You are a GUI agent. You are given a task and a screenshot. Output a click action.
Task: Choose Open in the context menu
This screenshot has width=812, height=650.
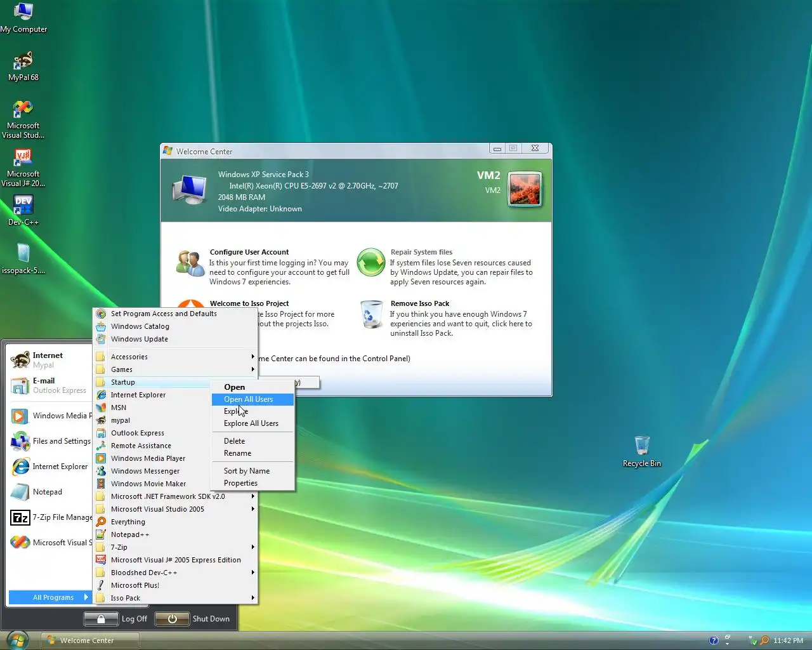pos(252,387)
